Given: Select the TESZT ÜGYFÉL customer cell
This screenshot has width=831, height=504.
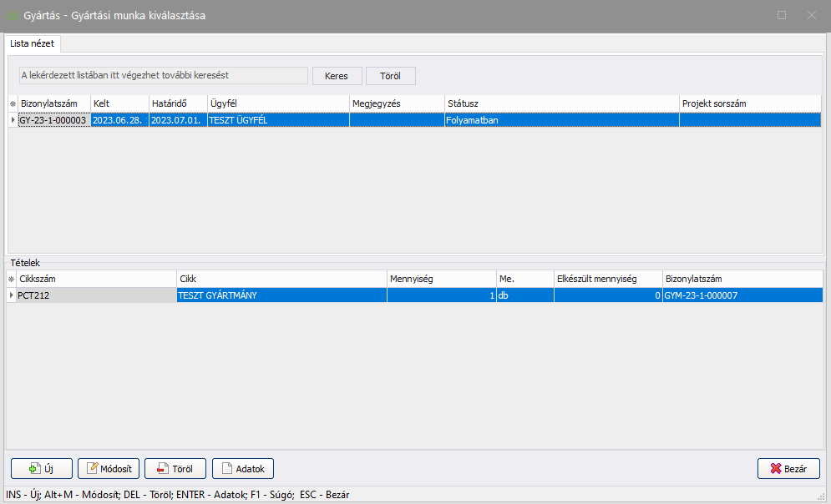Looking at the screenshot, I should [277, 120].
